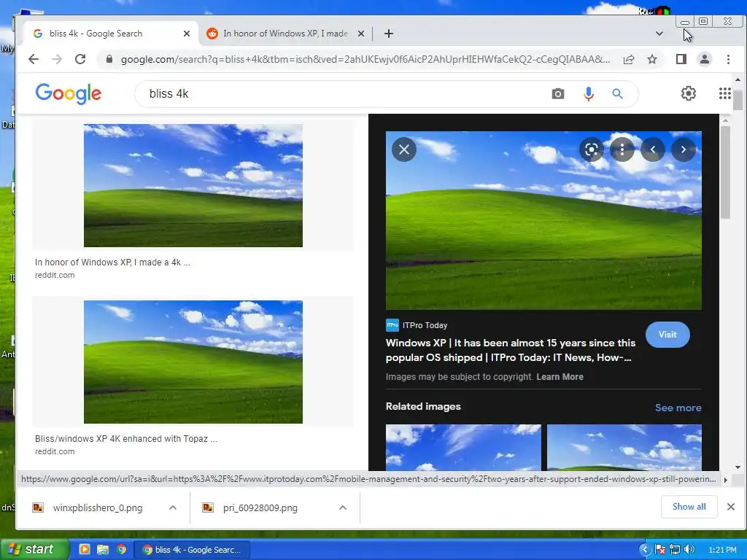
Task: Open the Windows XP article title link
Action: click(510, 350)
